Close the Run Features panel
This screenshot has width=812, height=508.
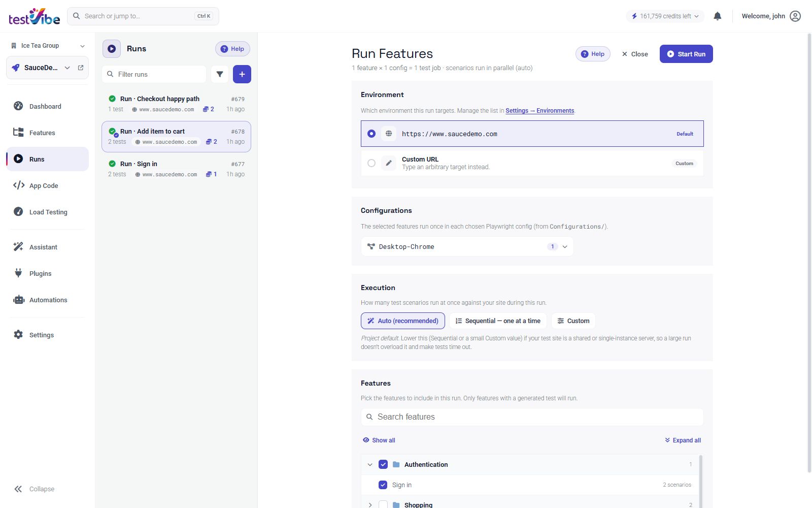click(x=635, y=54)
